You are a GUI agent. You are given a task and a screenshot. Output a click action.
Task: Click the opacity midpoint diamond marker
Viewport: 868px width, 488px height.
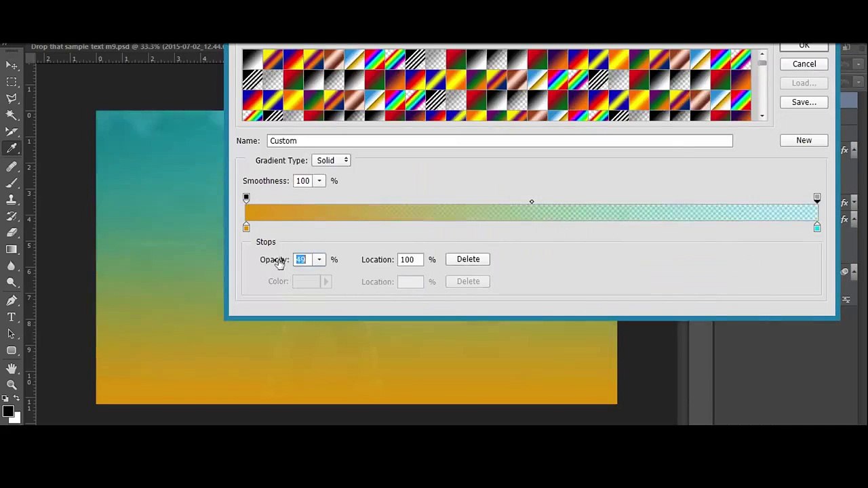click(x=532, y=202)
